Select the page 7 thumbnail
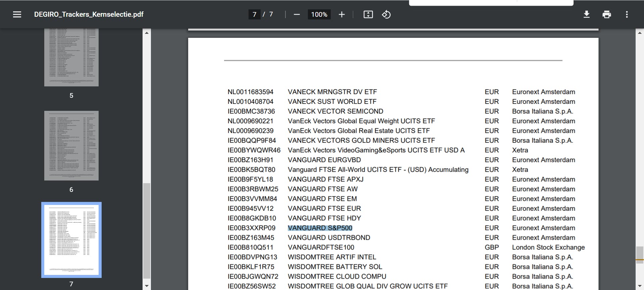 click(x=71, y=240)
